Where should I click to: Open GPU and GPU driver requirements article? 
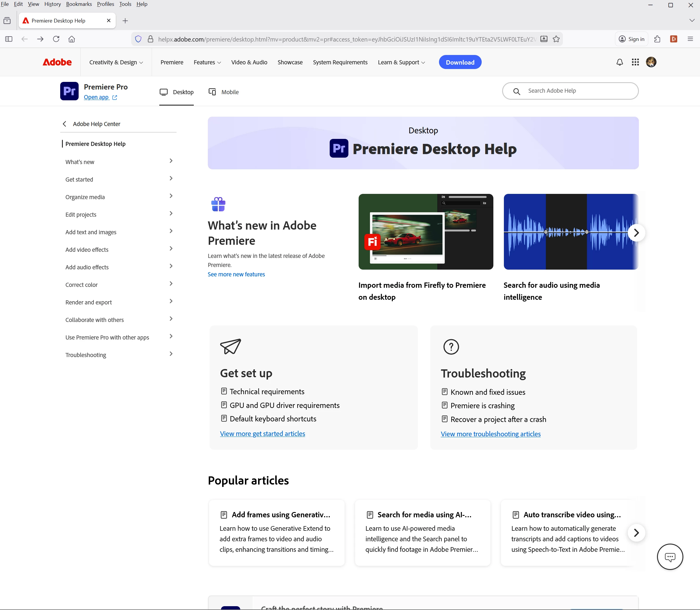(x=284, y=405)
